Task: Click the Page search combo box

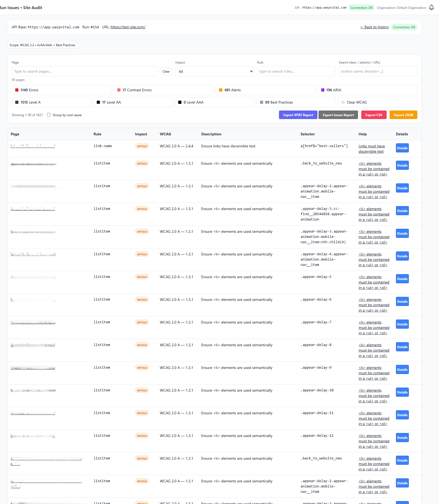Action: pyautogui.click(x=84, y=72)
